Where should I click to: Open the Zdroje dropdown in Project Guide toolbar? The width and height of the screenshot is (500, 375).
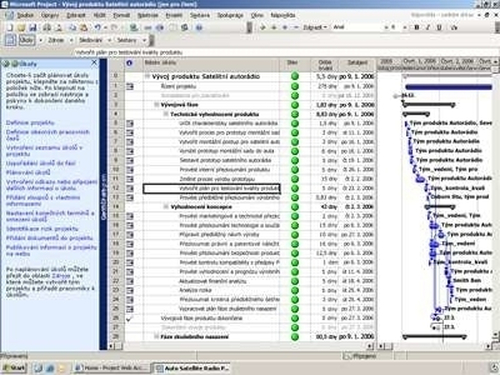pyautogui.click(x=71, y=40)
